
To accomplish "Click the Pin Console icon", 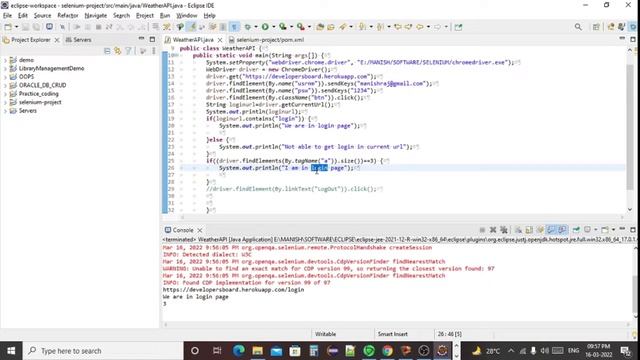I will 576,230.
